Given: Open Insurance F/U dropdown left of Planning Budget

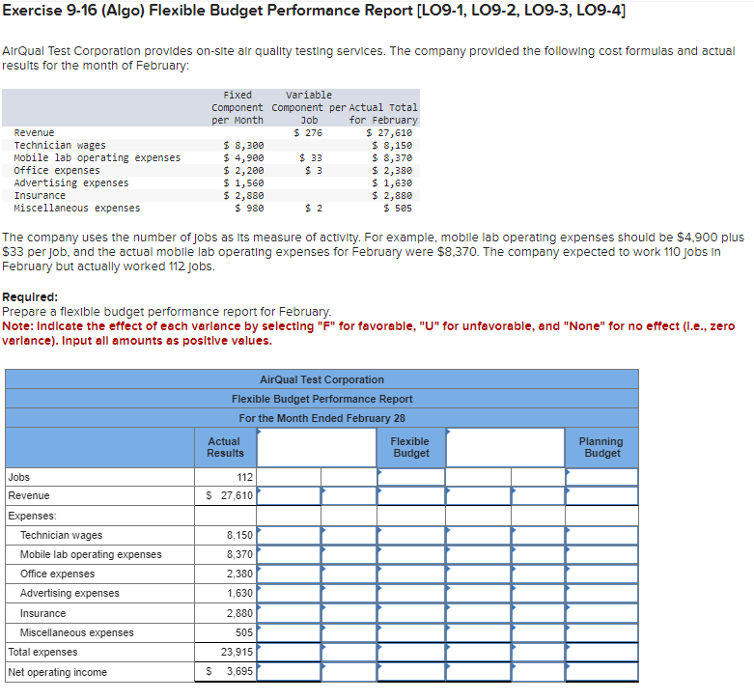Looking at the screenshot, I should point(538,613).
